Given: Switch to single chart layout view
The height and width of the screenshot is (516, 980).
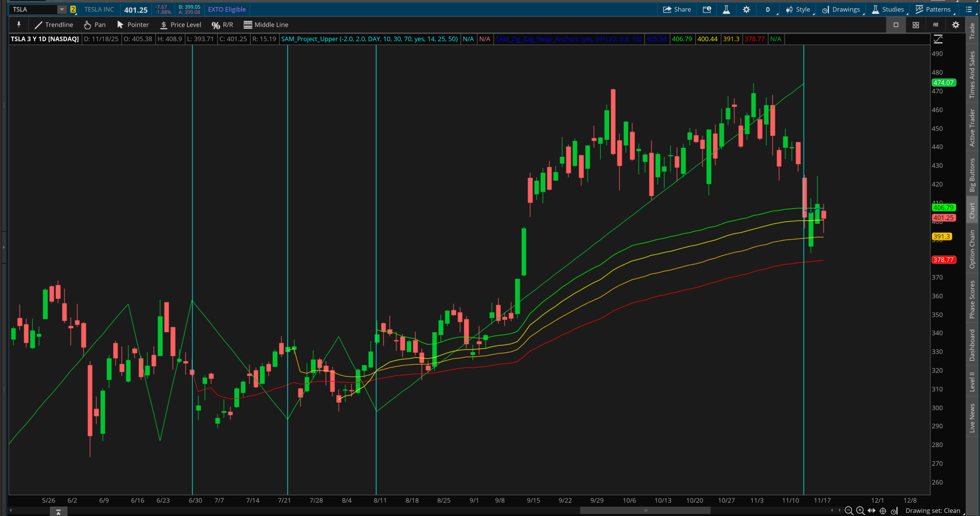Looking at the screenshot, I should [x=896, y=25].
